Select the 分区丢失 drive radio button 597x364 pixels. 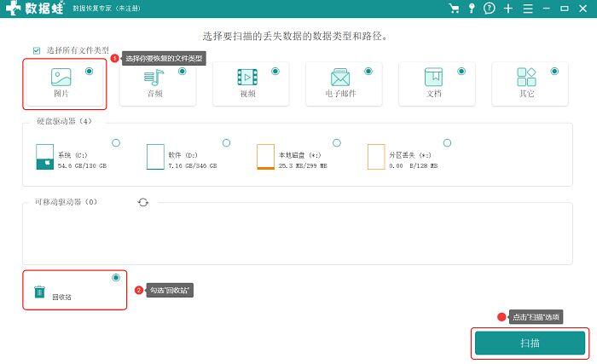[448, 142]
